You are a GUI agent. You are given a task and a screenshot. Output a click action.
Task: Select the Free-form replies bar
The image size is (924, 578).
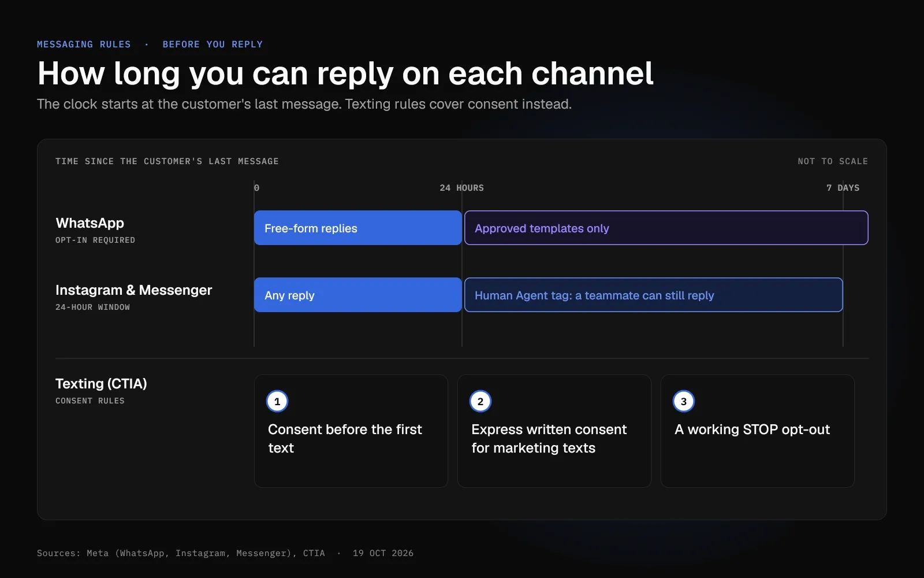(x=358, y=228)
